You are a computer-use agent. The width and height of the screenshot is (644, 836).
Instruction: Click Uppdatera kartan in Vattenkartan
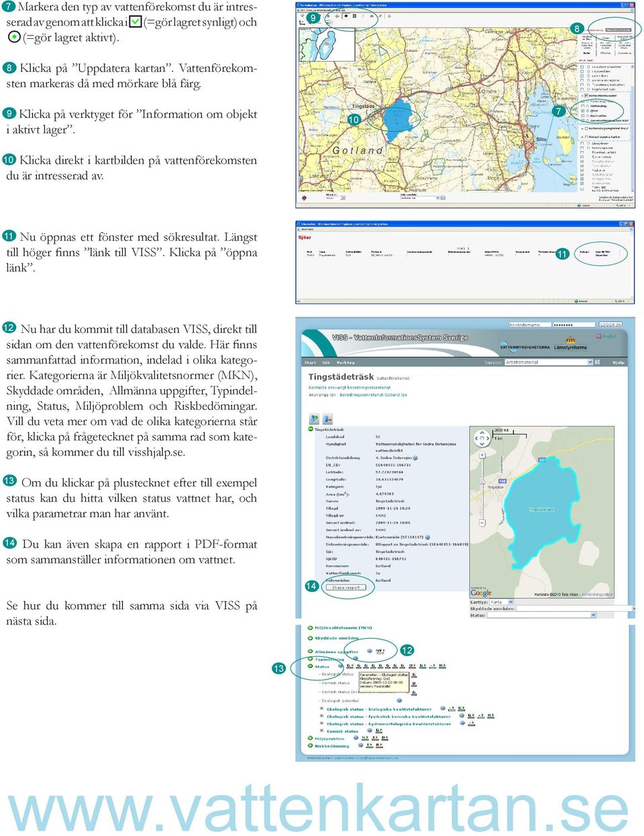coord(619,30)
